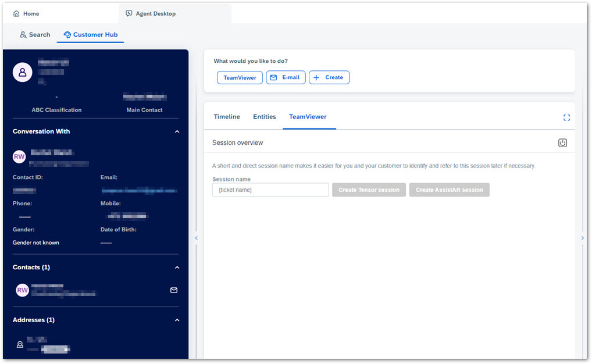Switch to the Timeline tab
The image size is (592, 364).
227,117
